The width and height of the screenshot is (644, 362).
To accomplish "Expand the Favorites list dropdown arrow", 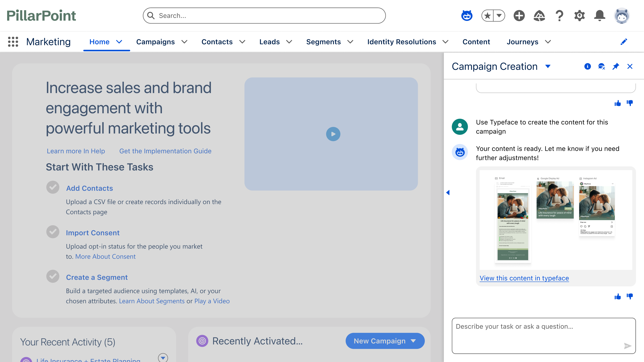I will click(x=499, y=16).
